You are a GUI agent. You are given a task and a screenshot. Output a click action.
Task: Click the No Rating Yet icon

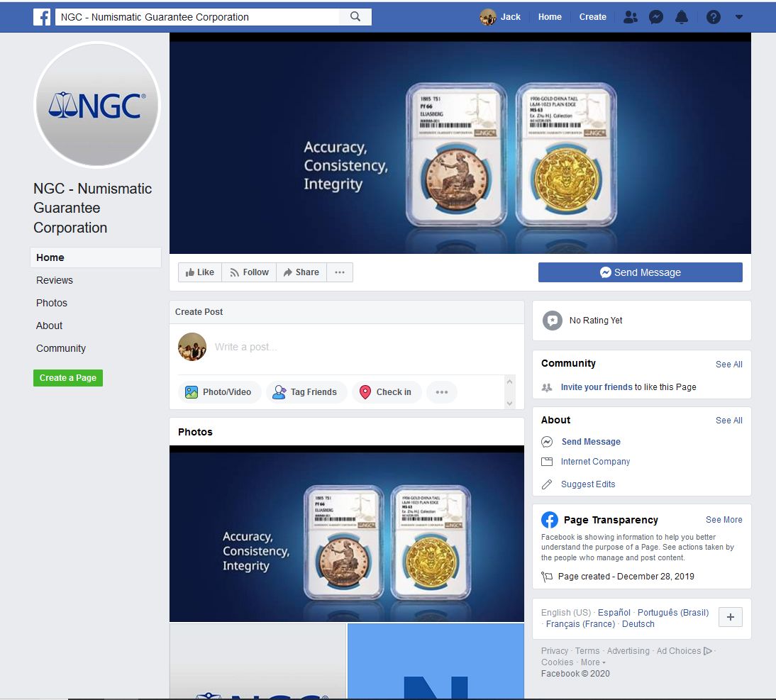(x=553, y=321)
